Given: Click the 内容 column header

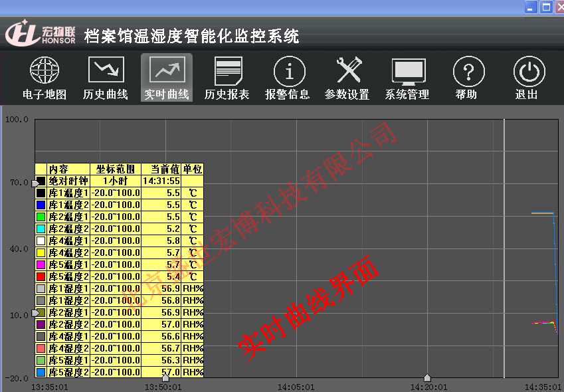Looking at the screenshot, I should tap(68, 169).
